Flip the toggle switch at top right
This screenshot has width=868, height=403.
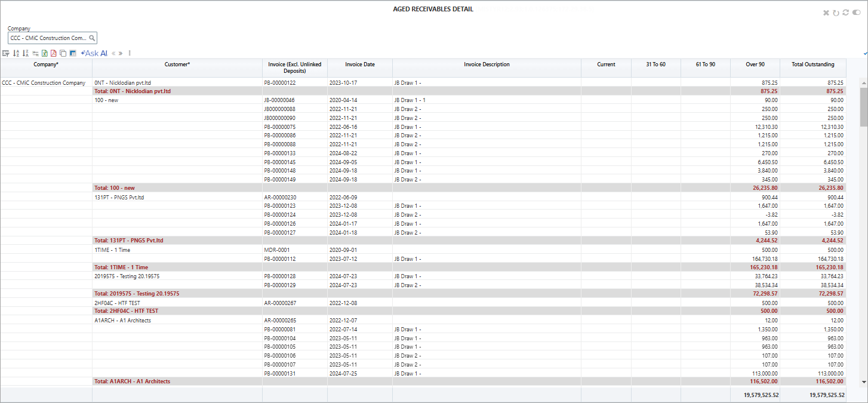(856, 13)
